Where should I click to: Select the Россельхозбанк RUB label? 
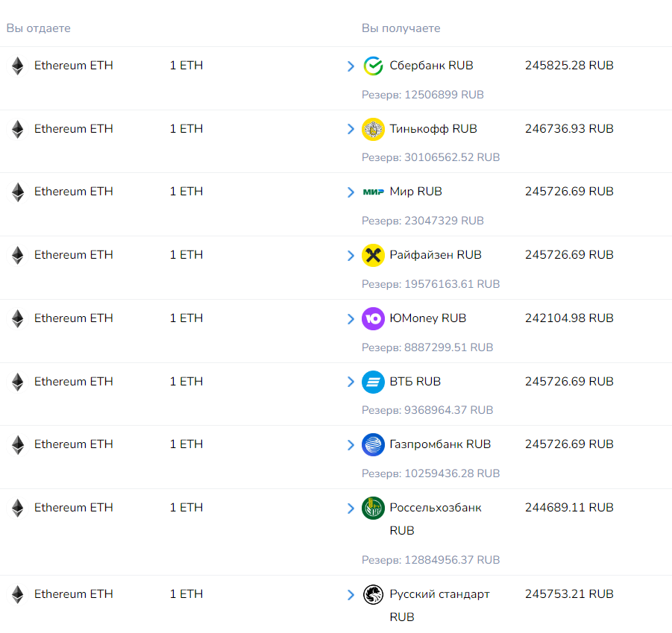[x=436, y=519]
